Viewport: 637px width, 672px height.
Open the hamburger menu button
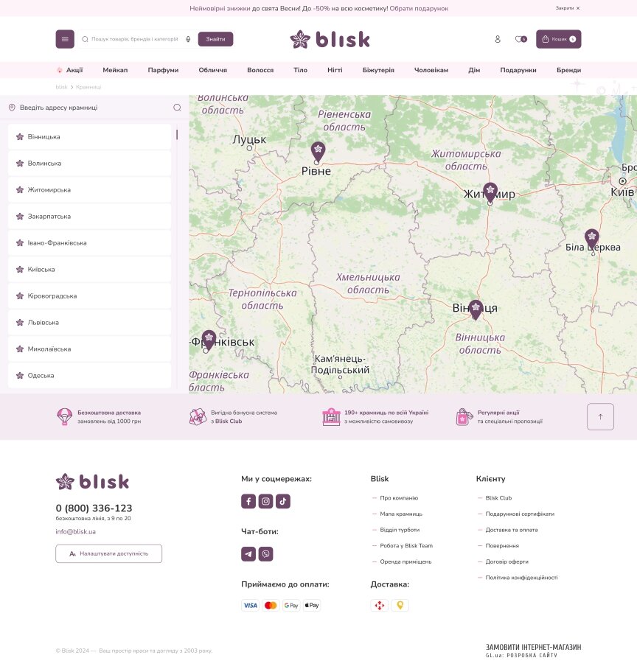(65, 39)
